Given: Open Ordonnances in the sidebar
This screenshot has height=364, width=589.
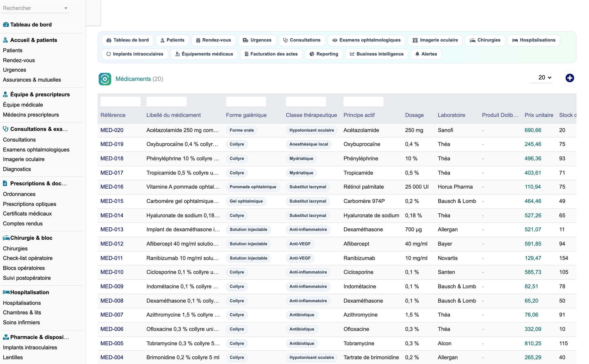Looking at the screenshot, I should pos(19,194).
